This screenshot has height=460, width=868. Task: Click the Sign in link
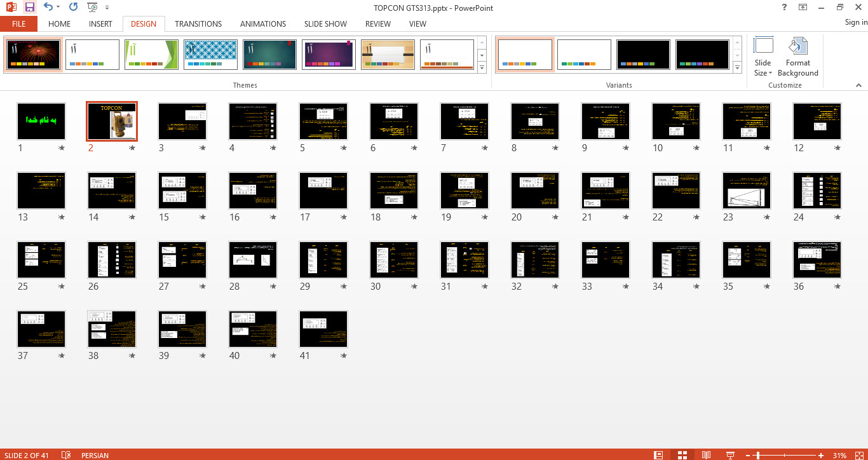(855, 22)
